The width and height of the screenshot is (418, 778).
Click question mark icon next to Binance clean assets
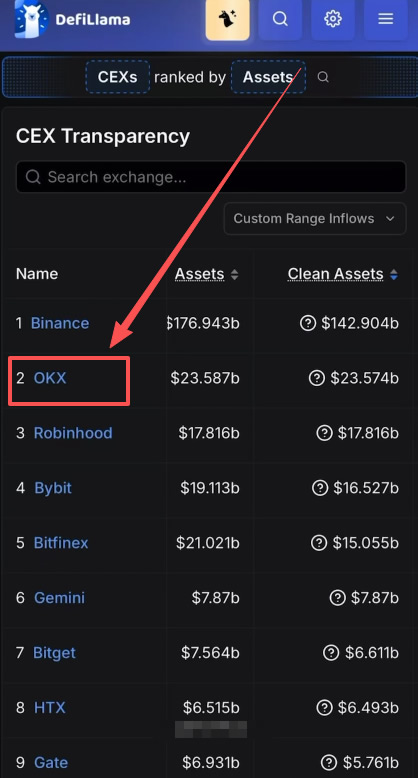(x=308, y=324)
